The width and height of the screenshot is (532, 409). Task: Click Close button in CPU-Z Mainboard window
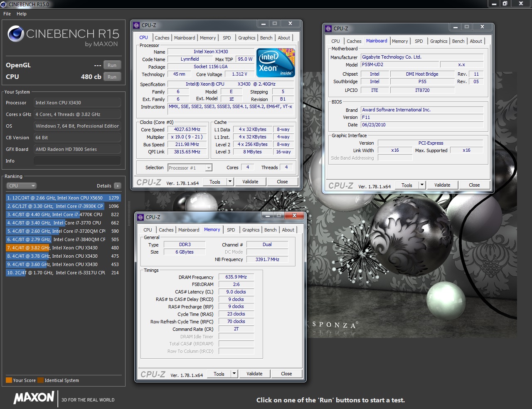pos(474,185)
